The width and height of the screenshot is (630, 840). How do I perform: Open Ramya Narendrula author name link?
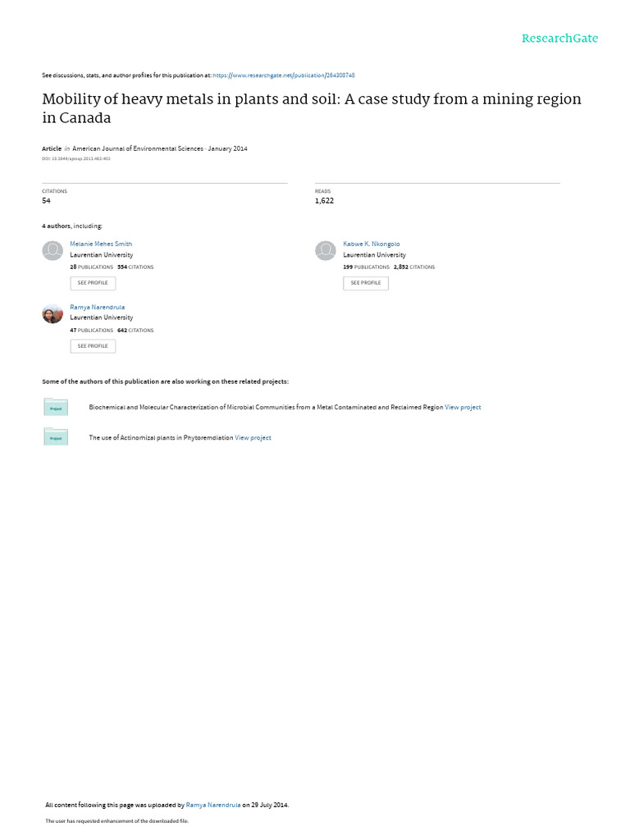point(98,307)
